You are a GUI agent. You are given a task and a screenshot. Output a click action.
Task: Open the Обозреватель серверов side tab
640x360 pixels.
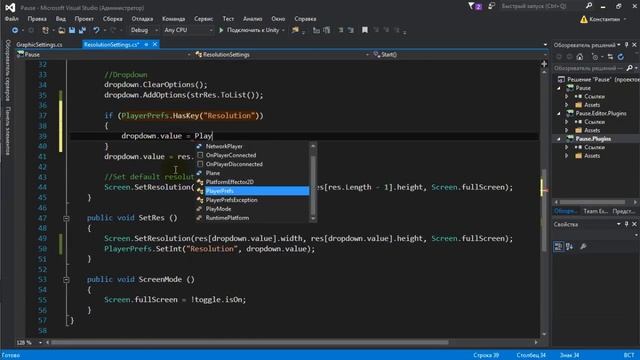[7, 70]
